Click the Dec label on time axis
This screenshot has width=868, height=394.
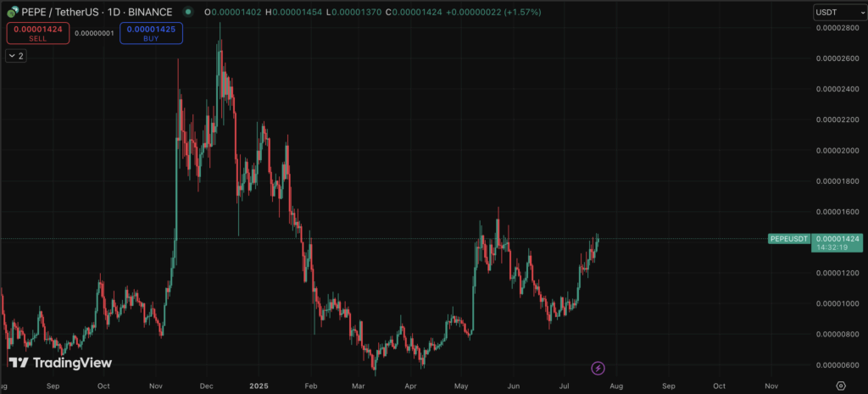pyautogui.click(x=208, y=386)
